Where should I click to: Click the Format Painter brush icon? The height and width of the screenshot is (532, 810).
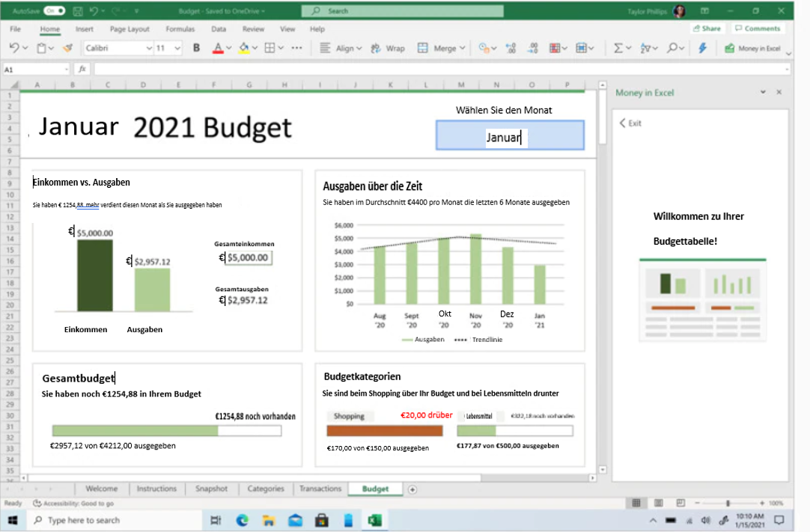click(68, 48)
